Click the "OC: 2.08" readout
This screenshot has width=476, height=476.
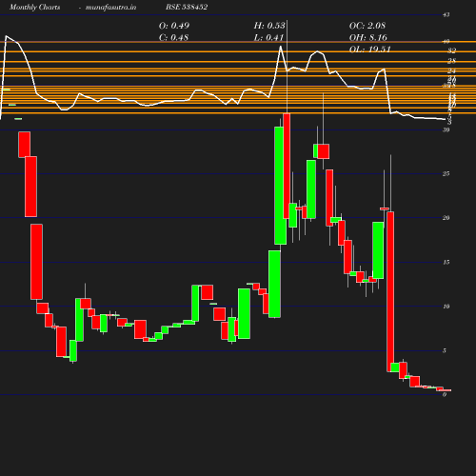(x=367, y=26)
